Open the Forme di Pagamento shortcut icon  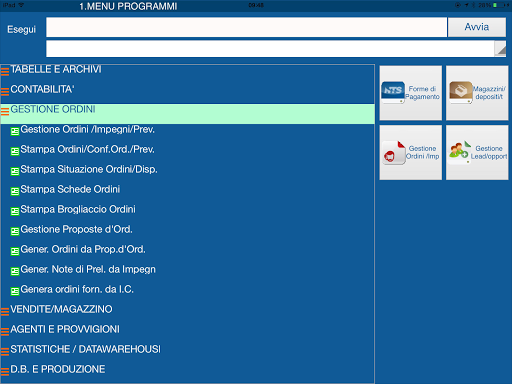[x=393, y=92]
